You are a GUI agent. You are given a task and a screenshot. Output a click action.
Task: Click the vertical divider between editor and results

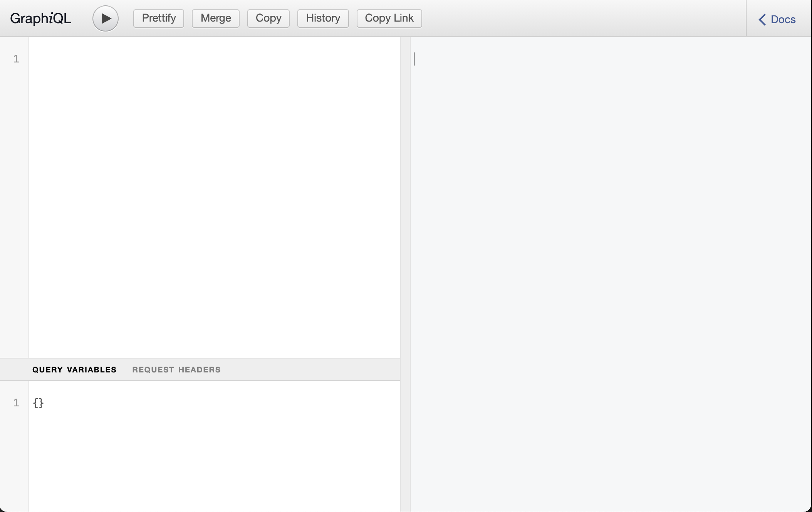pyautogui.click(x=405, y=231)
